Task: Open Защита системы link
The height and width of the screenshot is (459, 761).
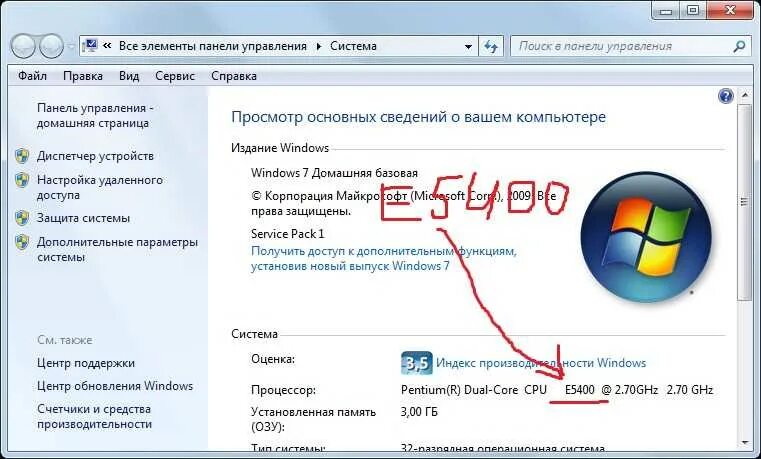Action: 83,218
